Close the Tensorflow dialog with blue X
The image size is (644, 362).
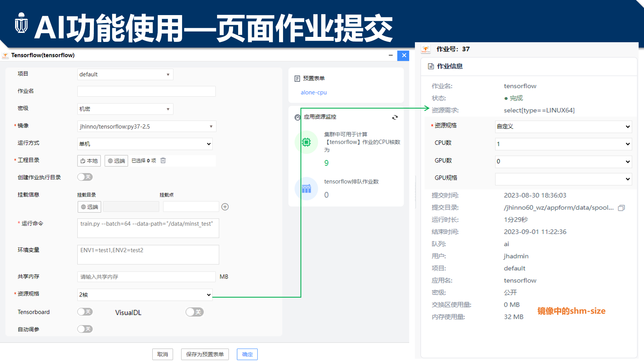[x=404, y=55]
